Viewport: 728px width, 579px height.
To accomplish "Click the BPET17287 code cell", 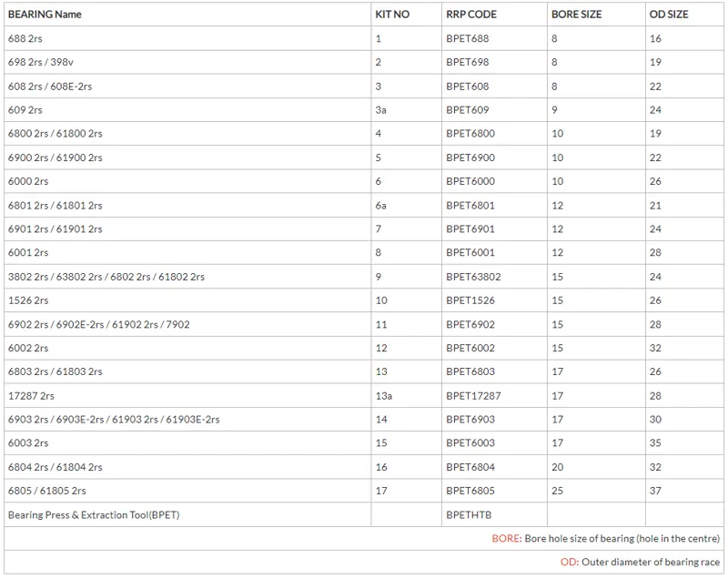I will click(x=473, y=396).
